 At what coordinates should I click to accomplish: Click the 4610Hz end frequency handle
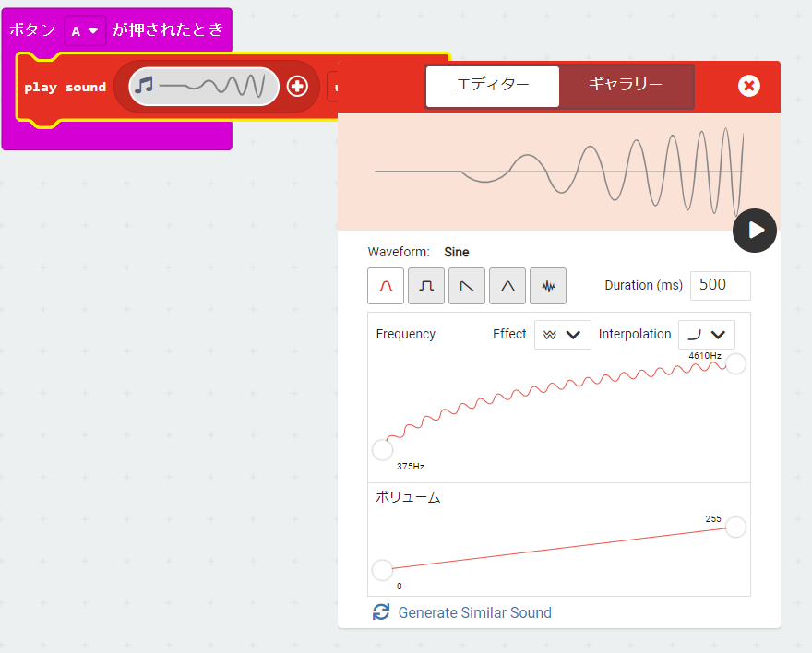pyautogui.click(x=735, y=363)
